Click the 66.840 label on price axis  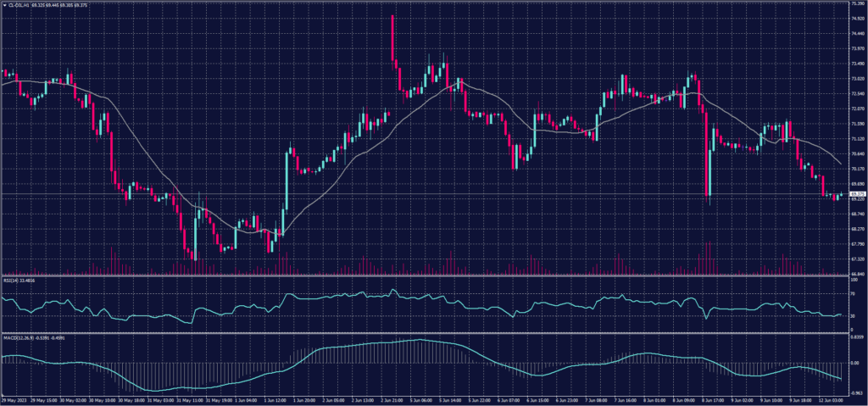pos(857,274)
